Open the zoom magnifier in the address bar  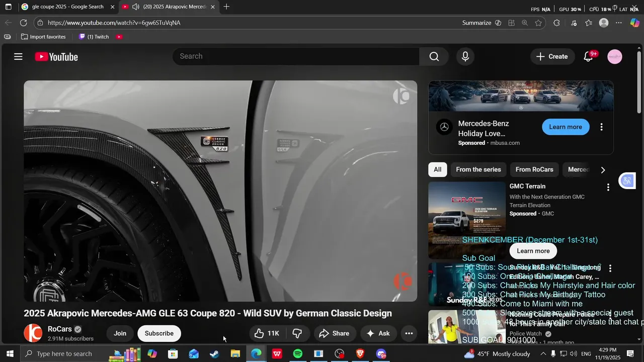point(525,23)
